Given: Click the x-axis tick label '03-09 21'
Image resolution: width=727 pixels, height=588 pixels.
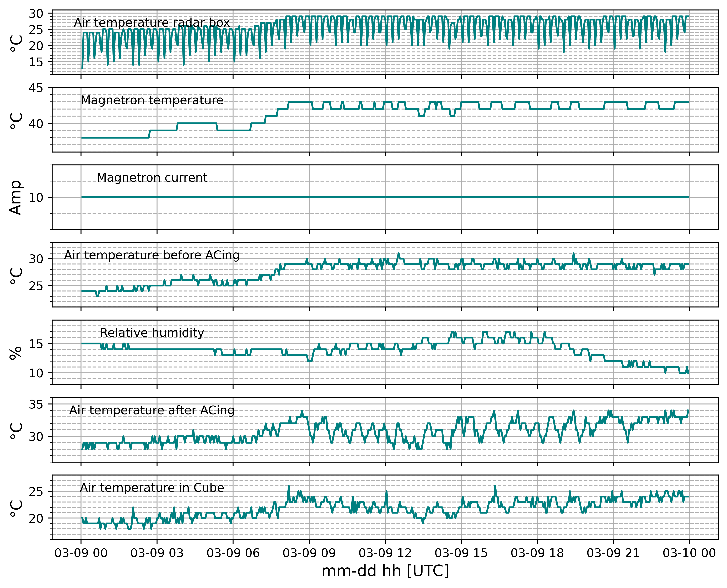Looking at the screenshot, I should coord(613,553).
